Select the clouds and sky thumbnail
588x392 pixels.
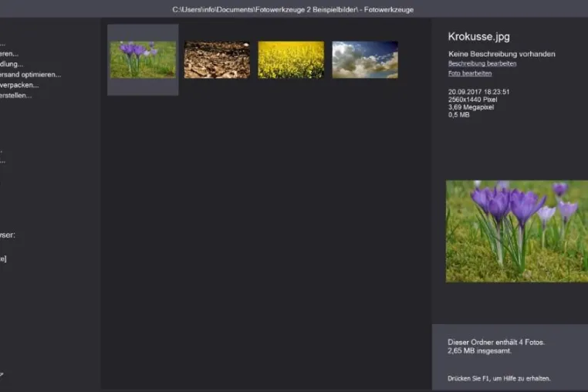(x=365, y=59)
